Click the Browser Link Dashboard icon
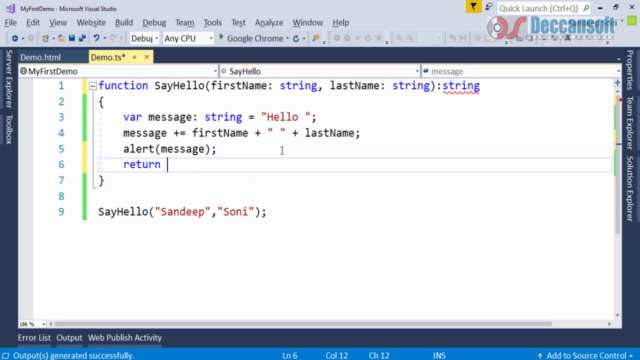 (316, 38)
